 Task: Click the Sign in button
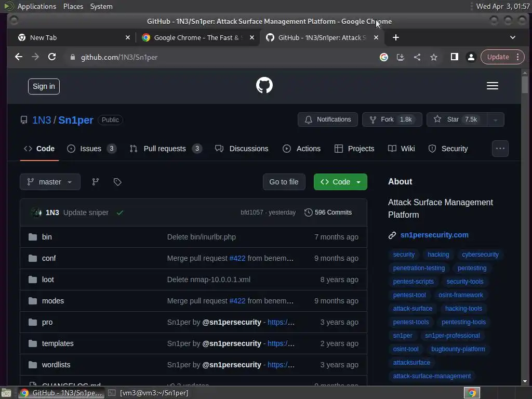click(44, 87)
